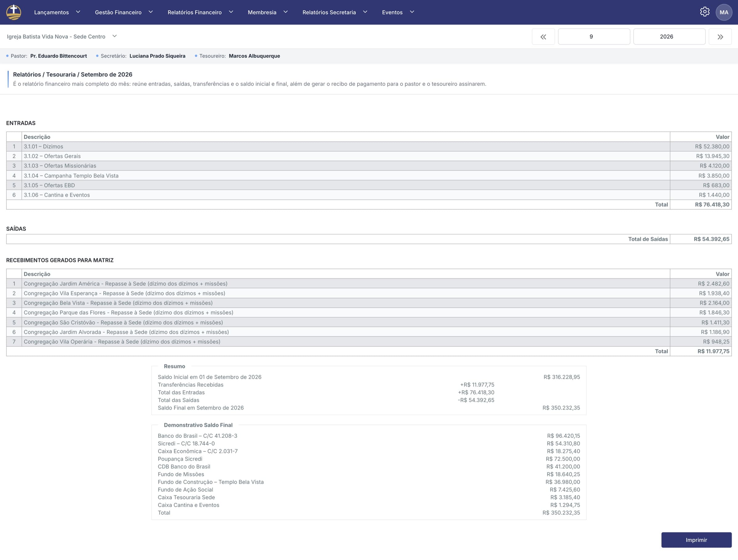Click Congregação Bela Vista repasse row
This screenshot has width=738, height=560.
coord(369,303)
